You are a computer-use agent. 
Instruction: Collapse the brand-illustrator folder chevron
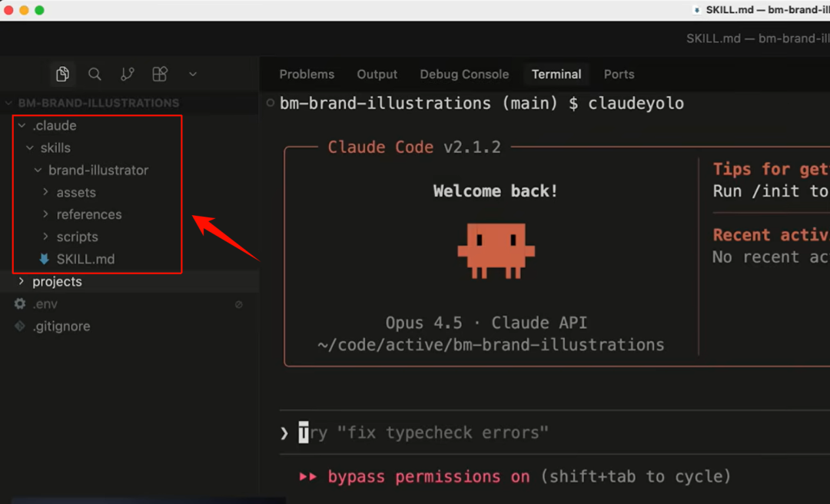coord(38,170)
